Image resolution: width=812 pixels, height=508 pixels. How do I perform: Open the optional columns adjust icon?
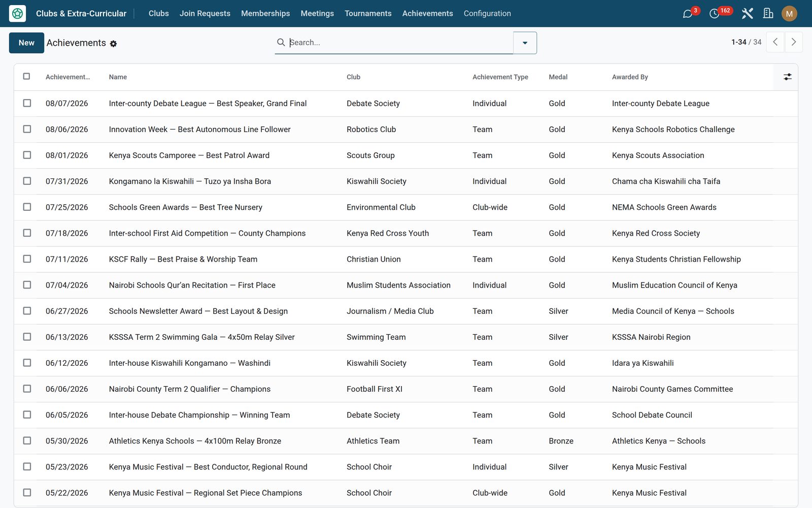coord(787,77)
